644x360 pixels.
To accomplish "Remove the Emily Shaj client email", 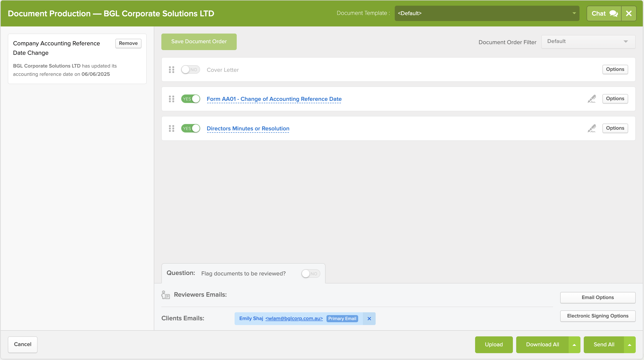I will pyautogui.click(x=369, y=318).
